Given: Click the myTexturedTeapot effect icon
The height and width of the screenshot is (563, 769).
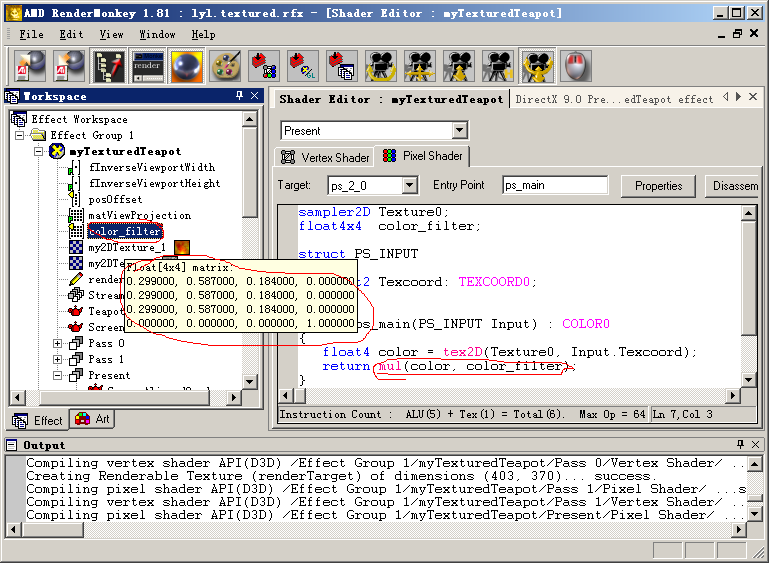Looking at the screenshot, I should [x=57, y=151].
